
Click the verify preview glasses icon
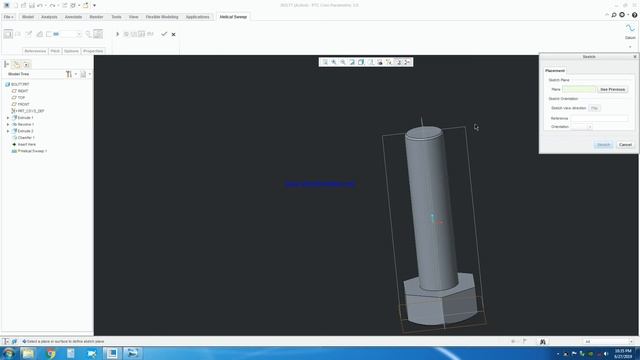point(150,34)
